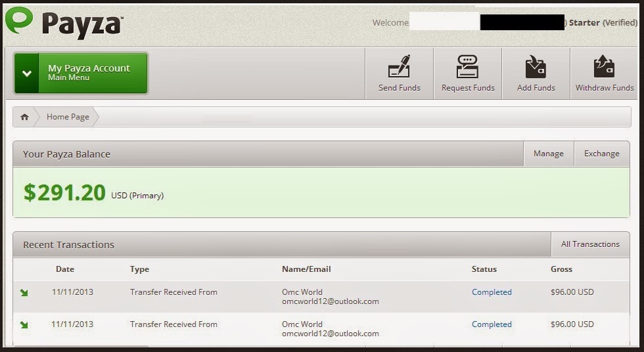The width and height of the screenshot is (644, 352).
Task: Click first row's 11/11/2013 date
Action: (x=72, y=292)
